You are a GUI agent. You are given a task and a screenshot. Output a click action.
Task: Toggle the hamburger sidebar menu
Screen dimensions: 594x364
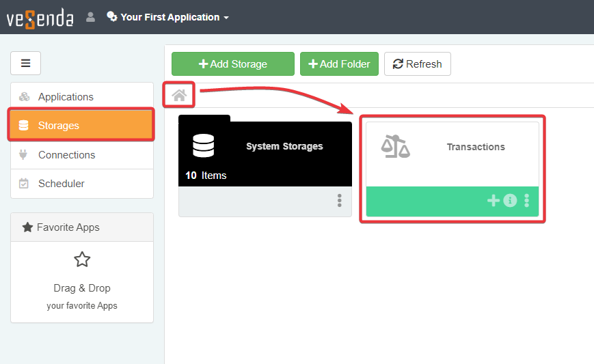tap(26, 64)
